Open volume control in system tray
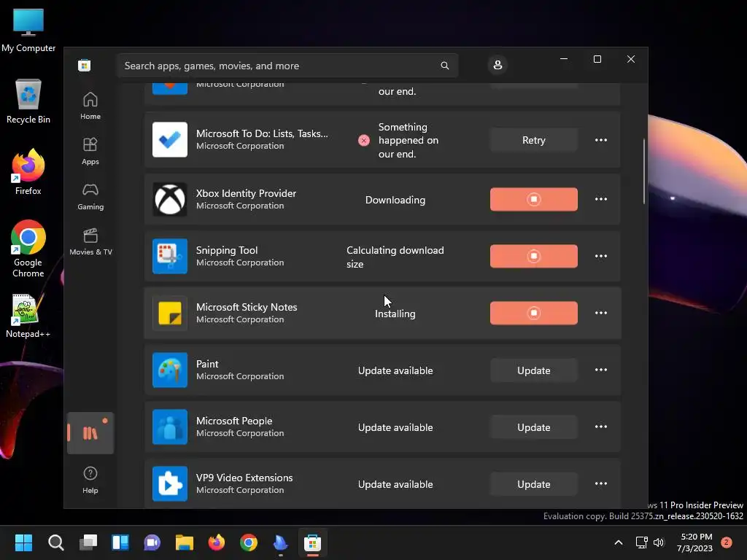This screenshot has width=747, height=560. (x=659, y=542)
